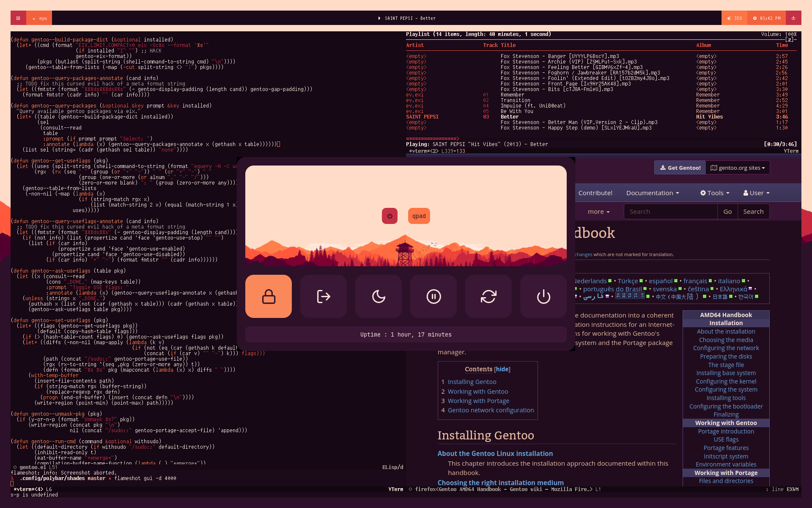Click the *vterm*<4> buffer name in modeline

(28, 489)
